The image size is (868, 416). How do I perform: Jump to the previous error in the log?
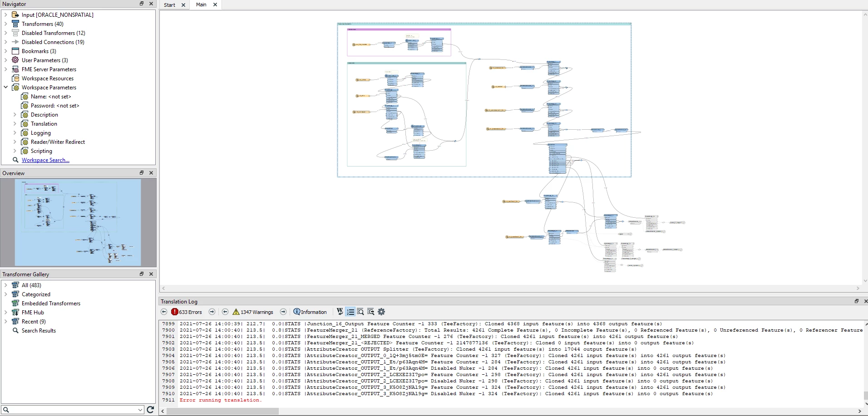pyautogui.click(x=164, y=312)
